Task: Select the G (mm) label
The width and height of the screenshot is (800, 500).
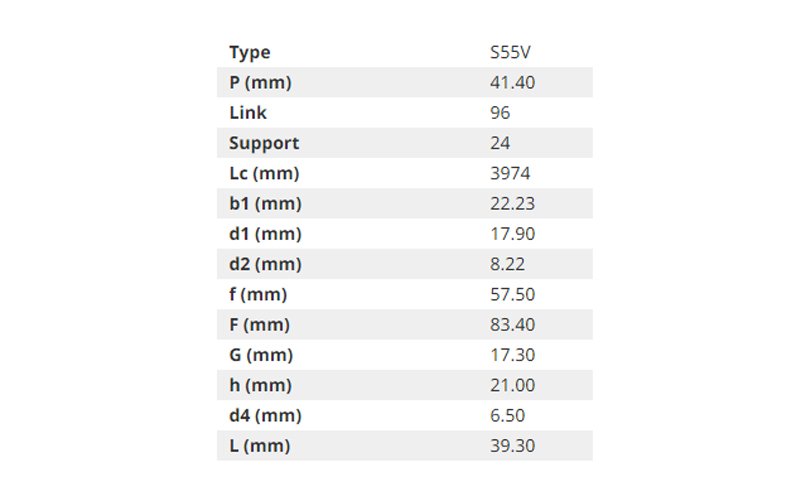Action: 261,355
